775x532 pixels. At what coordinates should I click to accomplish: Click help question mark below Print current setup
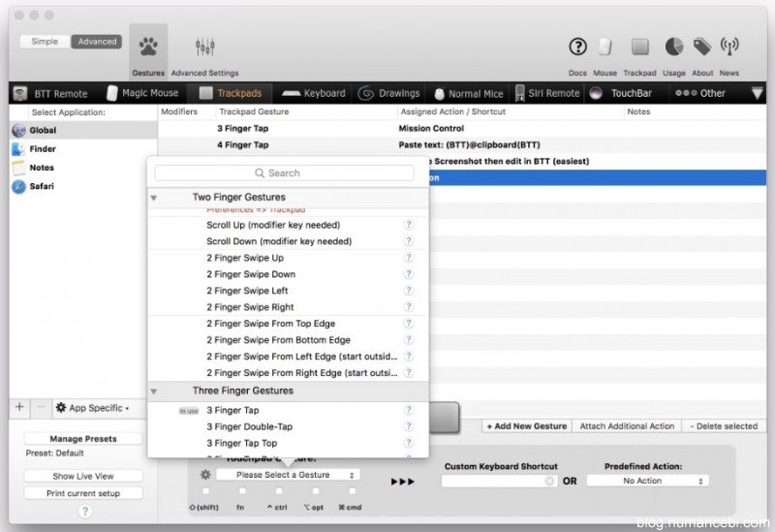click(85, 512)
